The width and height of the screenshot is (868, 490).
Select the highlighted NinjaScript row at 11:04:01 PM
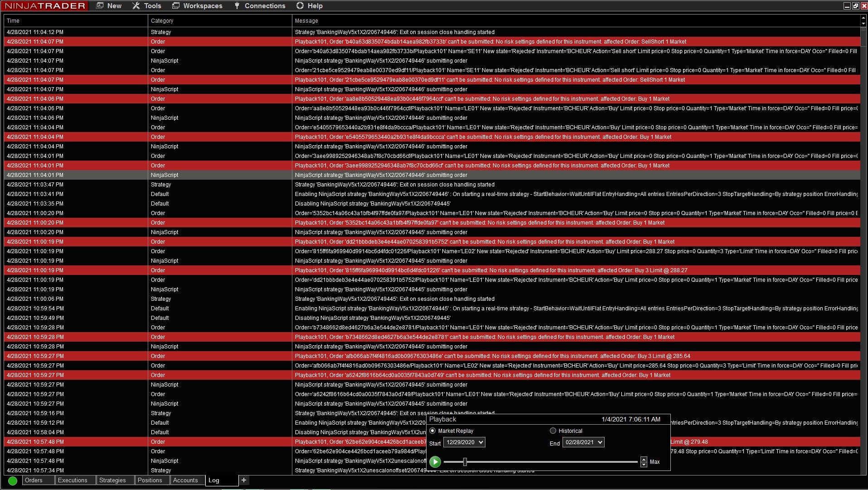coord(432,175)
